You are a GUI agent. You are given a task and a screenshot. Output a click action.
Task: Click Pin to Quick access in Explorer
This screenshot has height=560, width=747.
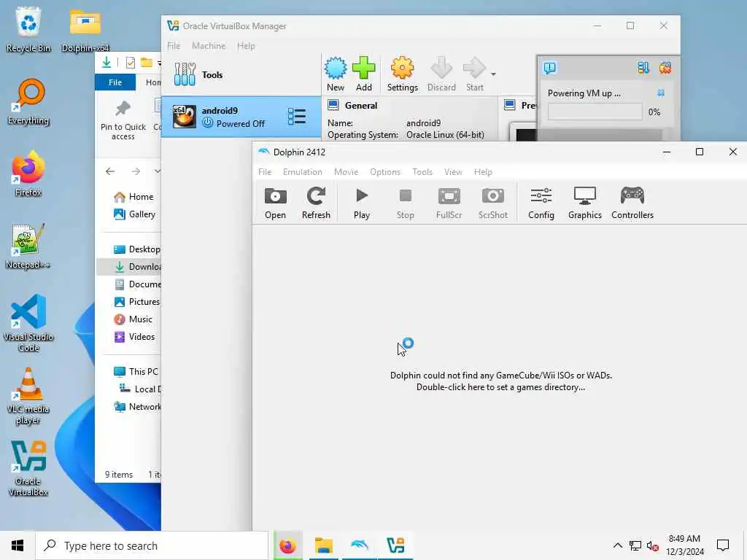(123, 120)
